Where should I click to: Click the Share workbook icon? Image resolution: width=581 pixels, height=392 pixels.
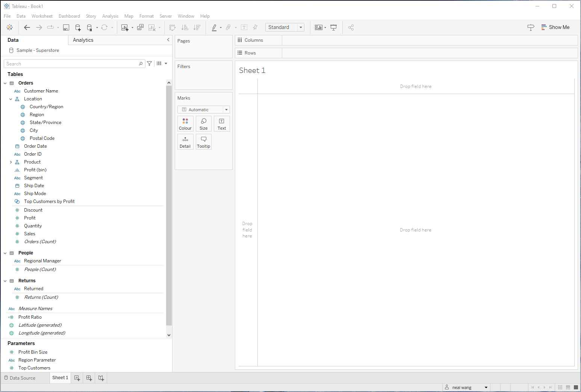(x=351, y=27)
